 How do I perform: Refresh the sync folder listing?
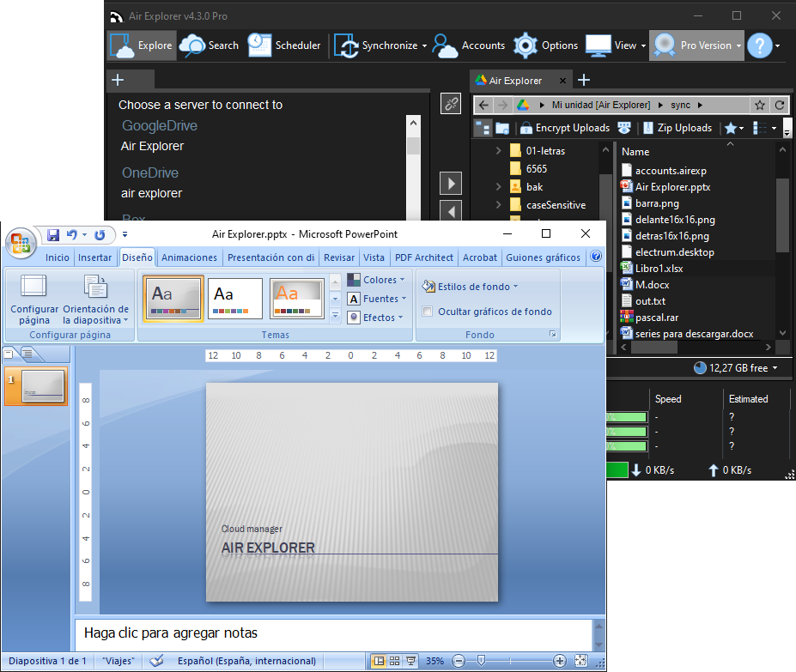(780, 105)
